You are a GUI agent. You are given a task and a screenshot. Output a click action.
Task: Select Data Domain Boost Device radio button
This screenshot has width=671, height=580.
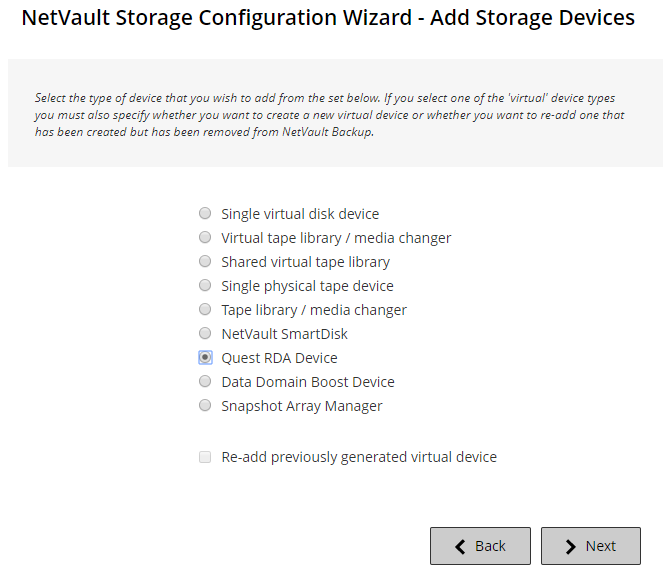[x=205, y=382]
